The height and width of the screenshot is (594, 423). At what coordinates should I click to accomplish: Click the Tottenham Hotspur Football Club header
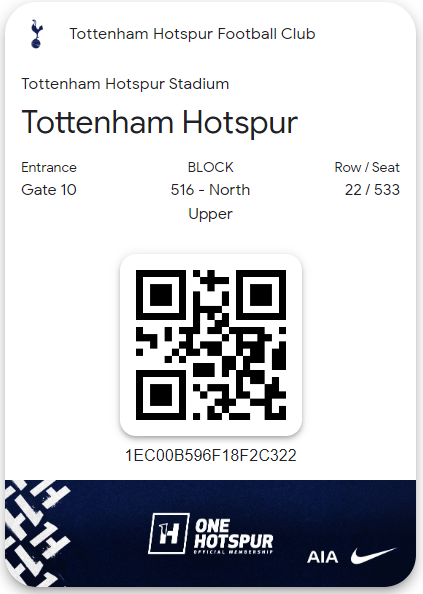click(192, 34)
